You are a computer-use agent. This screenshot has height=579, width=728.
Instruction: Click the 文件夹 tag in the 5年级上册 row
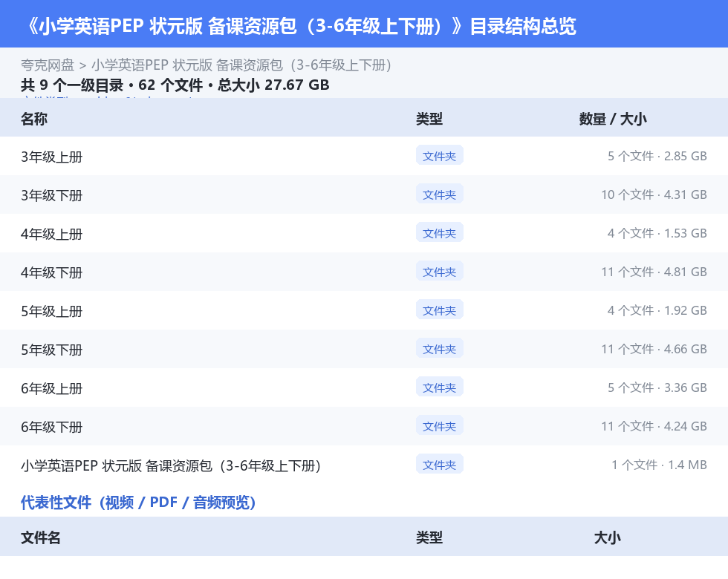click(x=439, y=310)
